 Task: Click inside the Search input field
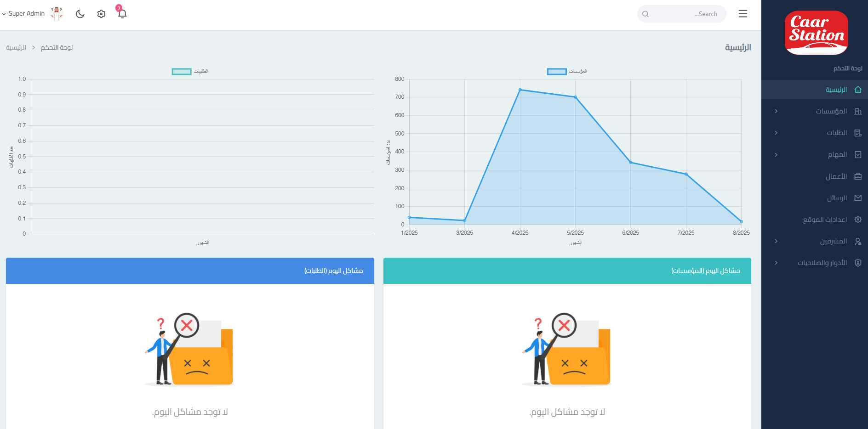(681, 14)
